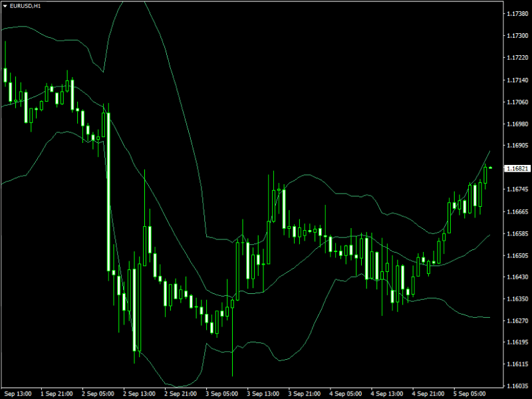Screen dimensions: 532x399
Task: Click the 1.16905 price axis label
Action: point(517,146)
